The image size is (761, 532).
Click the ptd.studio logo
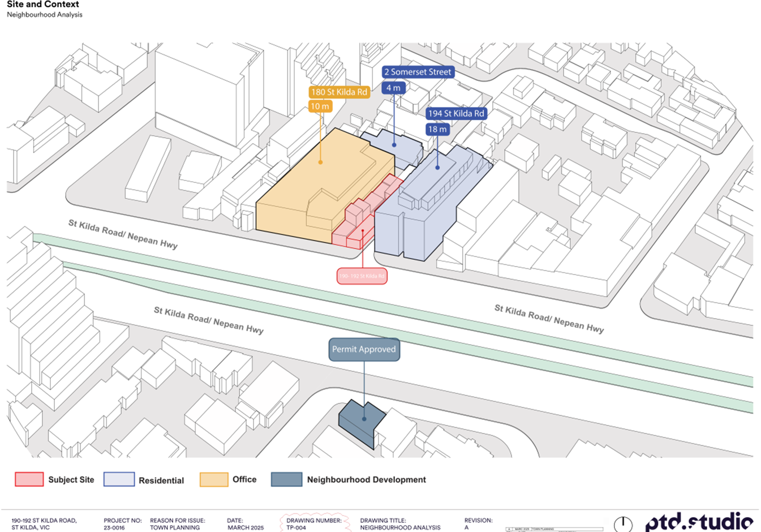699,521
